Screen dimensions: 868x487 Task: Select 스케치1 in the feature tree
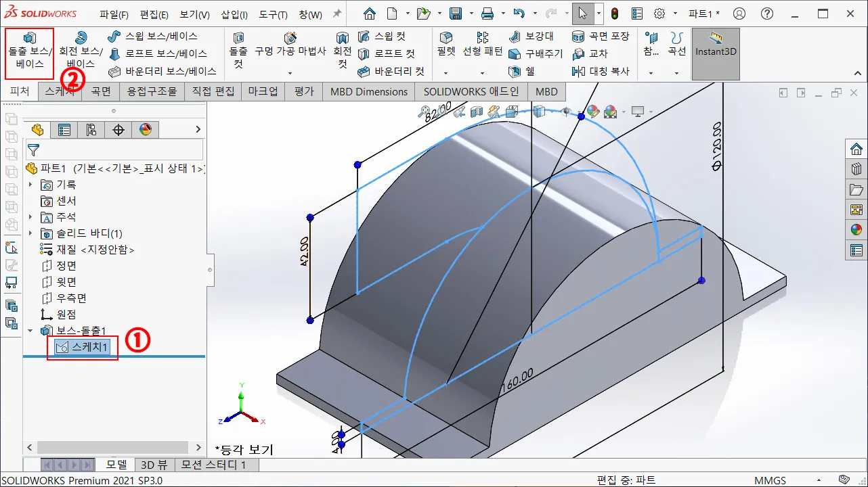point(83,347)
